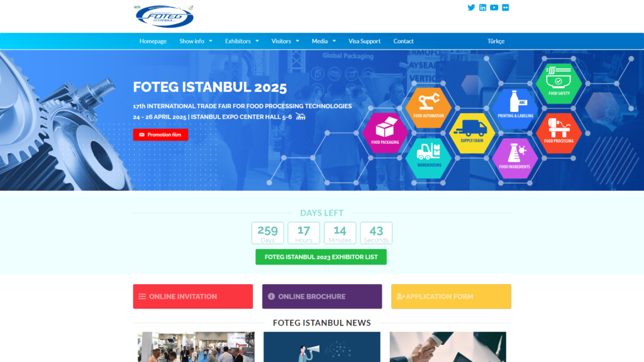Click the 43 Seconds countdown box
The width and height of the screenshot is (644, 362).
[x=376, y=233]
